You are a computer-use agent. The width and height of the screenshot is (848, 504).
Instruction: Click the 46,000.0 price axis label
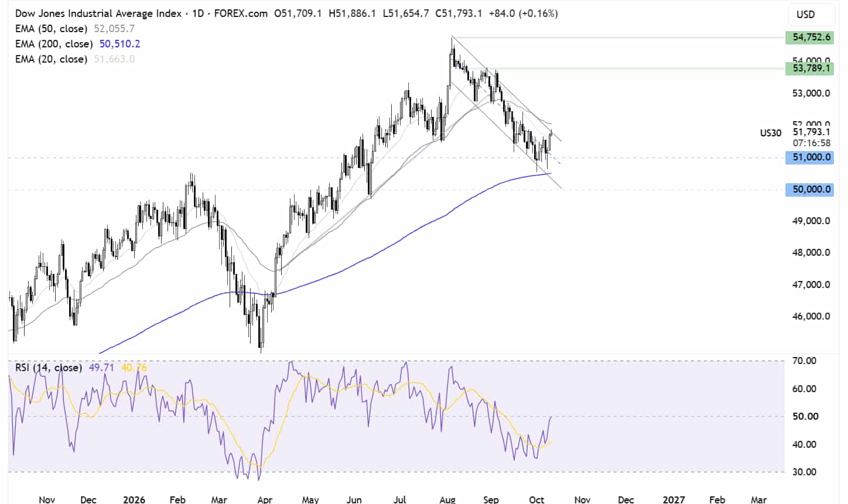click(811, 316)
